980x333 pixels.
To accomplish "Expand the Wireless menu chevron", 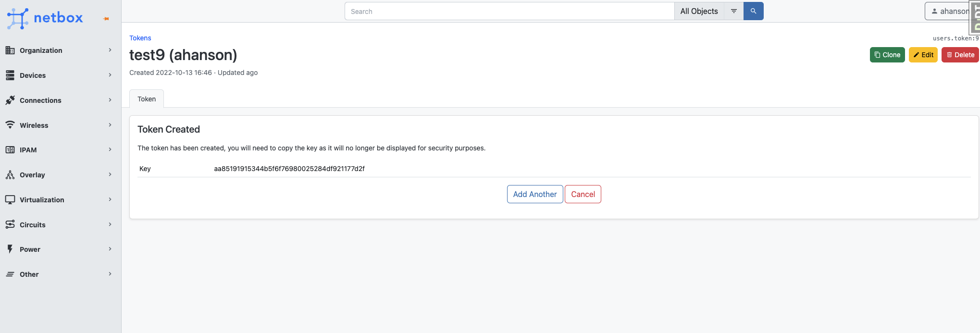I will (x=110, y=125).
